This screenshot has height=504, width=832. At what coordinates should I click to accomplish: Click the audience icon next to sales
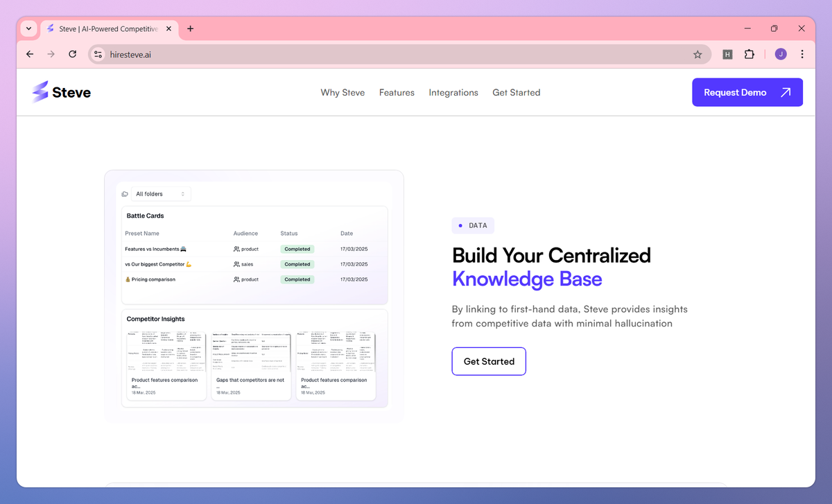(x=236, y=264)
